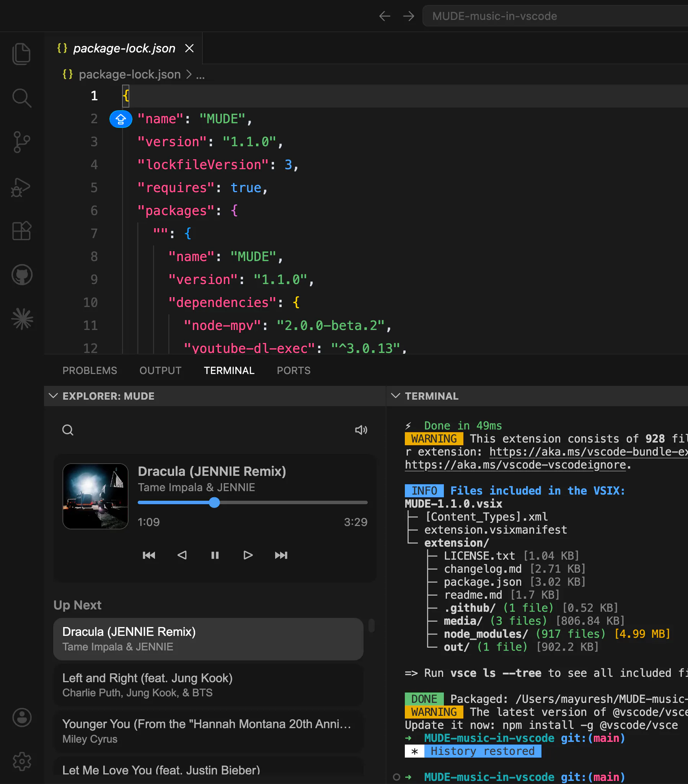Click the 1:09 elapsed time label
Image resolution: width=688 pixels, height=784 pixels.
pyautogui.click(x=149, y=522)
